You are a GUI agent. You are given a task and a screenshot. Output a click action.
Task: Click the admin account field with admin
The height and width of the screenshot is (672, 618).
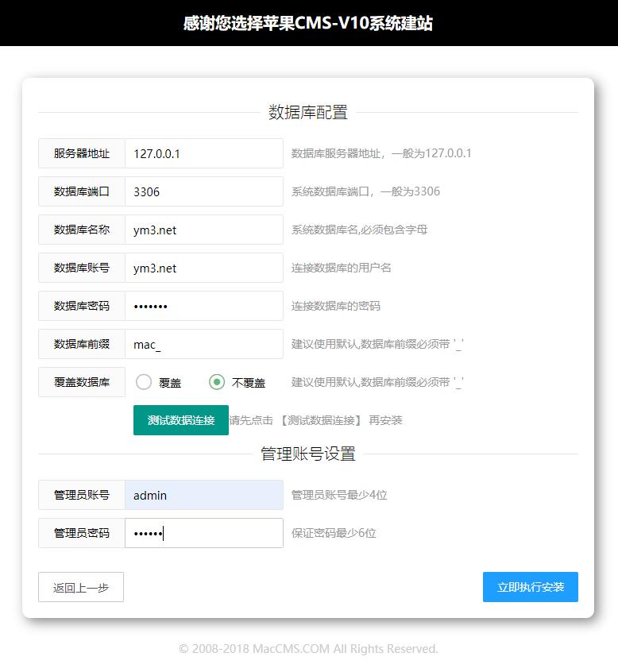pos(203,495)
